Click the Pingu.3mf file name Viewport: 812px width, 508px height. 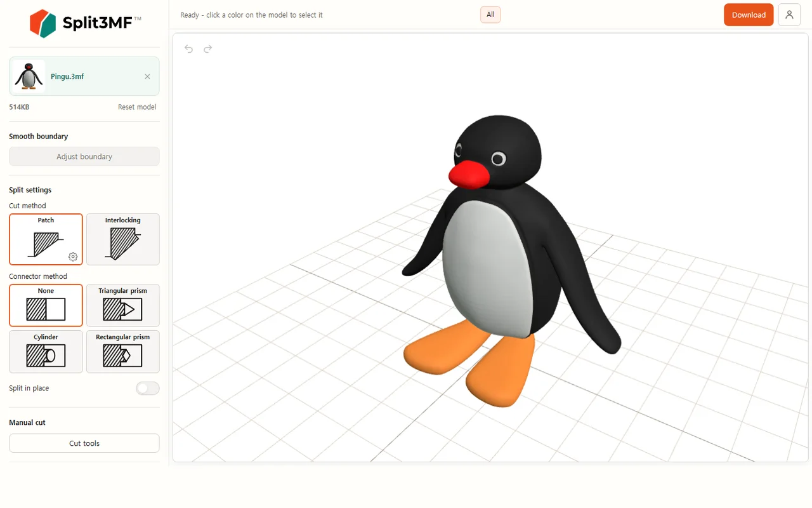[67, 76]
